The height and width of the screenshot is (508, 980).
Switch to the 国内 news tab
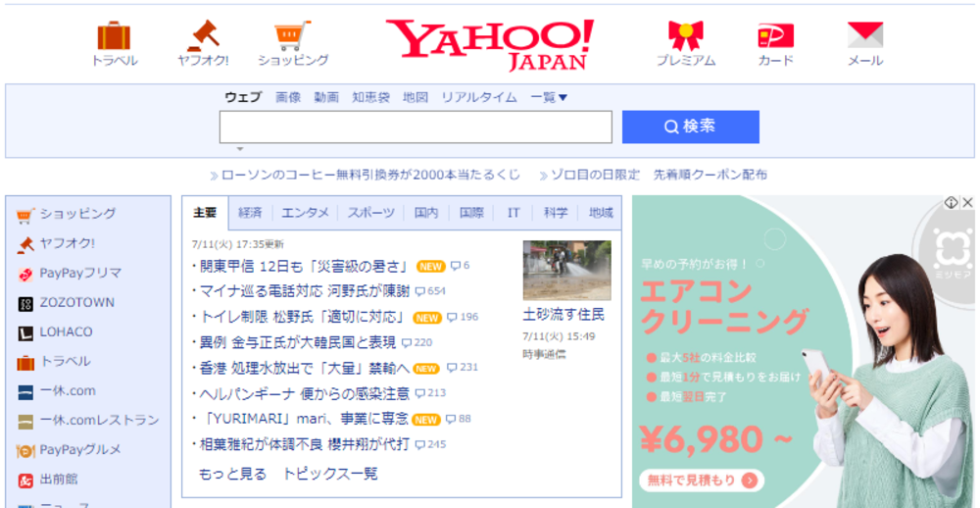tap(426, 213)
